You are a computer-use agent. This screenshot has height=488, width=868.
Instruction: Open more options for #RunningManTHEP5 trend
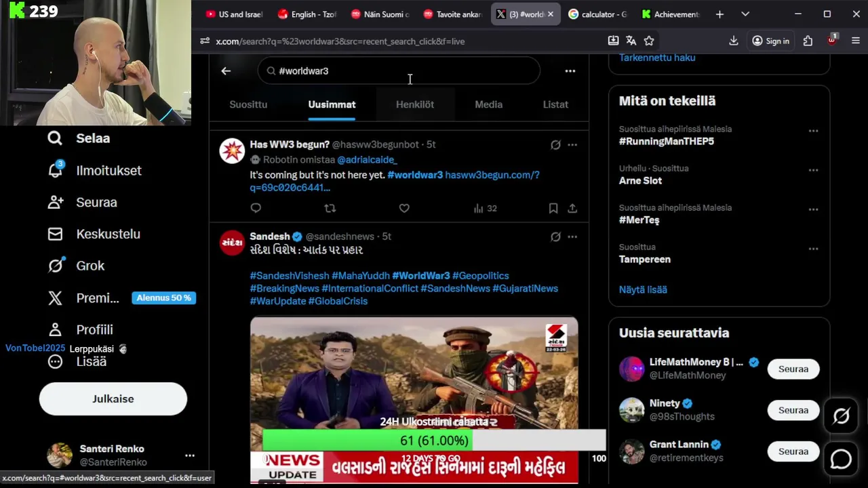(x=813, y=131)
